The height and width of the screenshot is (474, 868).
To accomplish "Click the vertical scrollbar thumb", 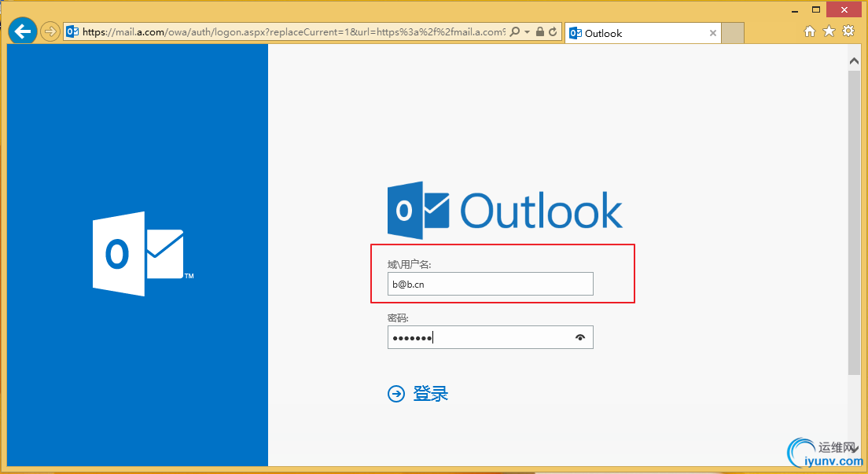I will click(854, 223).
